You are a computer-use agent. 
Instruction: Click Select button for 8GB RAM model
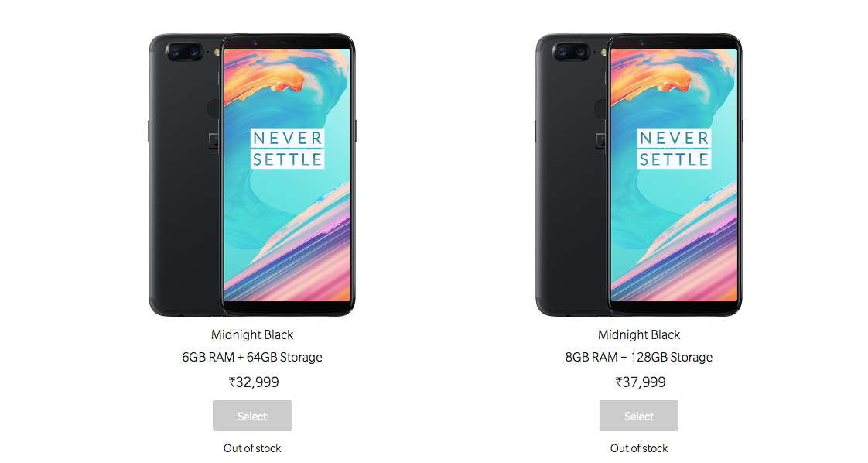point(639,416)
